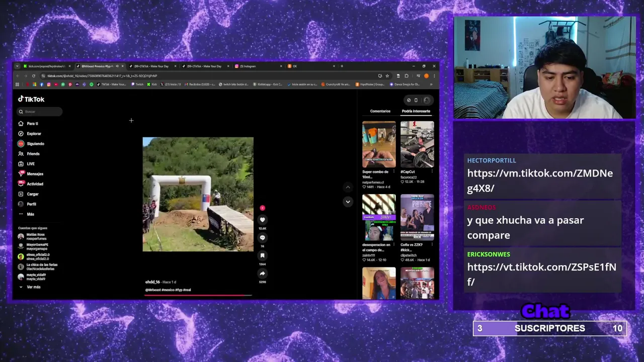Open Cofla vs ZZK video thumbnail
The image size is (644, 362).
[417, 217]
